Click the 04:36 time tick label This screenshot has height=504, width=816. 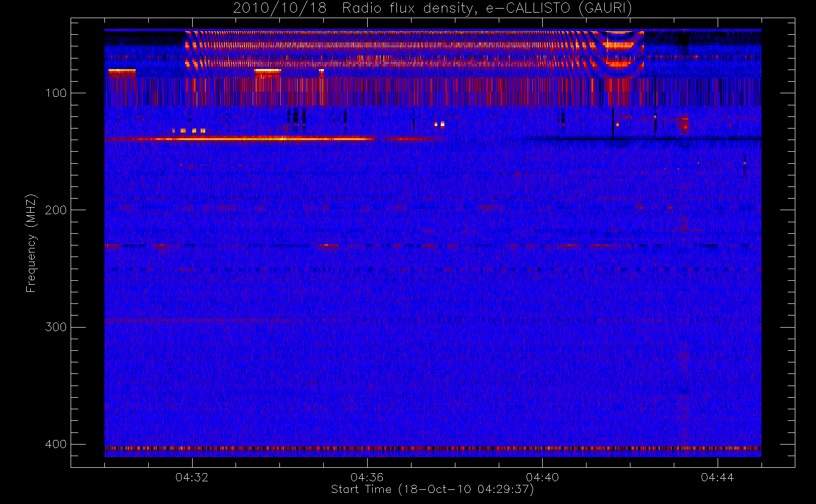367,477
